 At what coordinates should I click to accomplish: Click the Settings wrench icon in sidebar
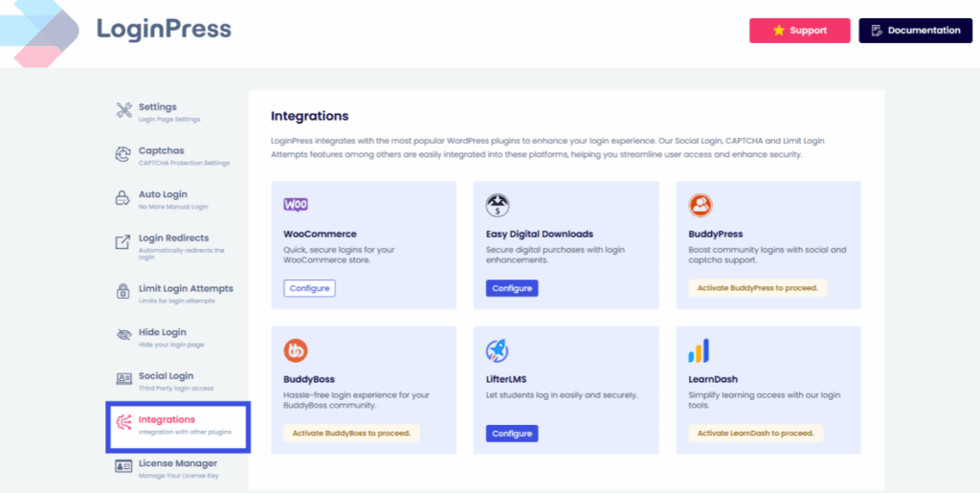123,111
